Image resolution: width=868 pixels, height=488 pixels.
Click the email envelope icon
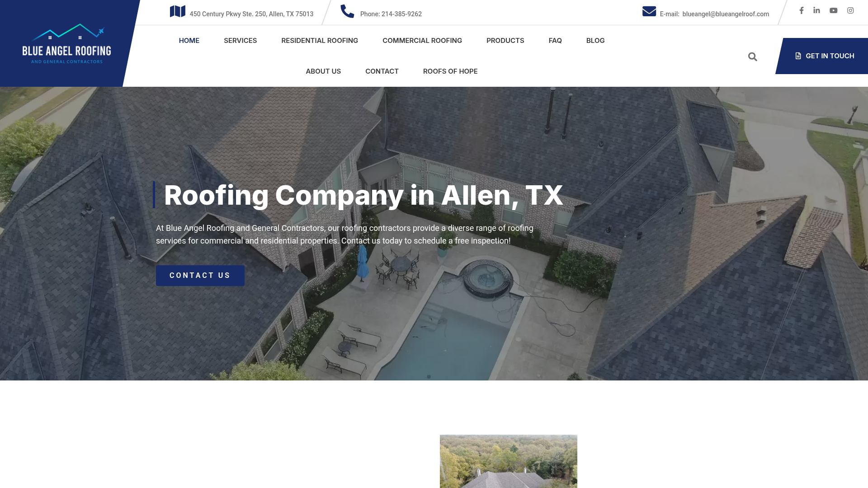click(x=649, y=12)
